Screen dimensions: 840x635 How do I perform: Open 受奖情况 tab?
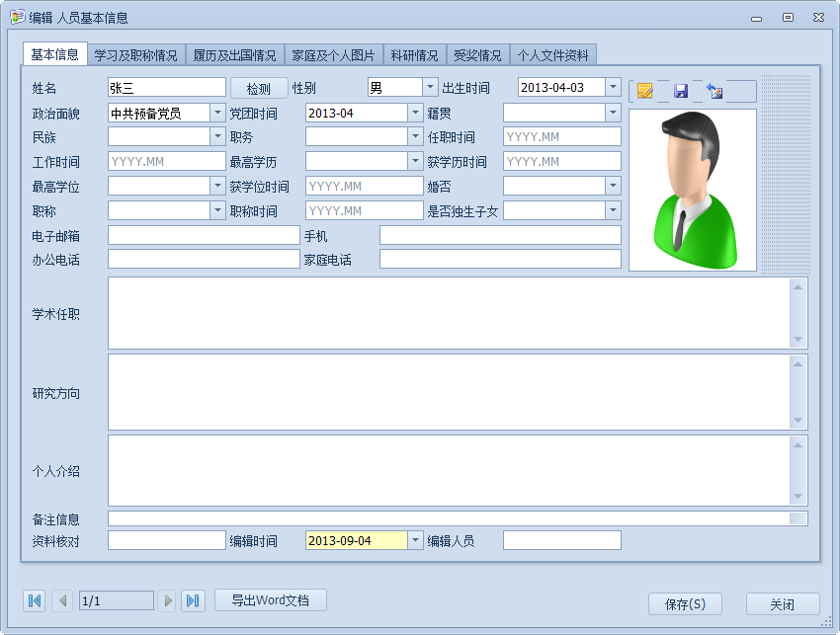point(477,55)
